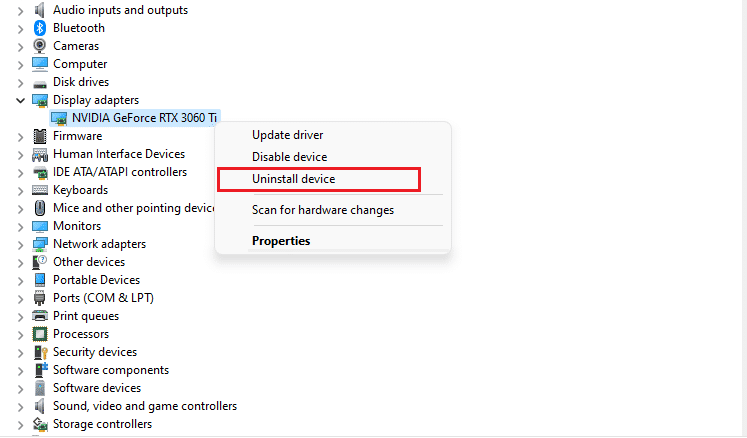Click the Ports (COM & LPT) icon
Screen dimensions: 747x438
click(x=40, y=298)
